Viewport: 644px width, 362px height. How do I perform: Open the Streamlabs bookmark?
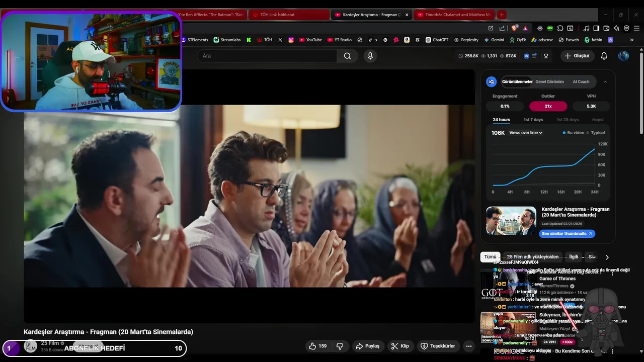click(x=227, y=40)
